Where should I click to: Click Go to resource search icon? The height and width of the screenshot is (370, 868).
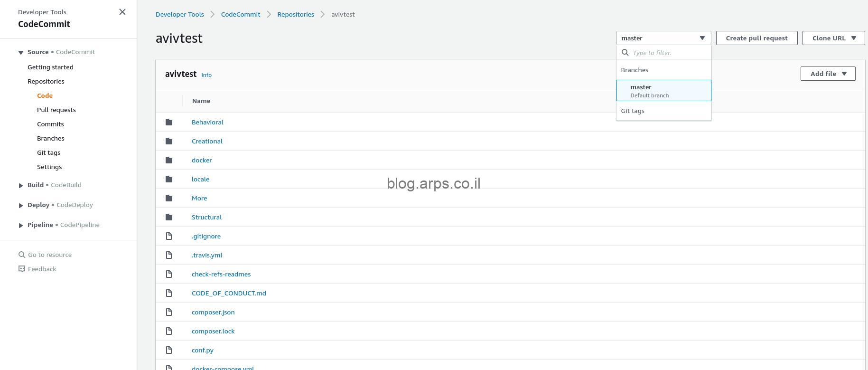(x=21, y=255)
